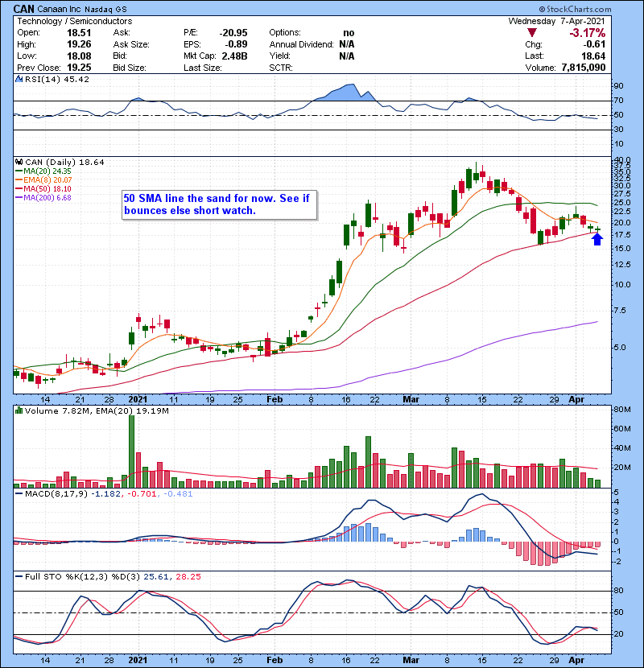The image size is (644, 668).
Task: Click the 90 tick on the RSI axis
Action: (x=618, y=86)
